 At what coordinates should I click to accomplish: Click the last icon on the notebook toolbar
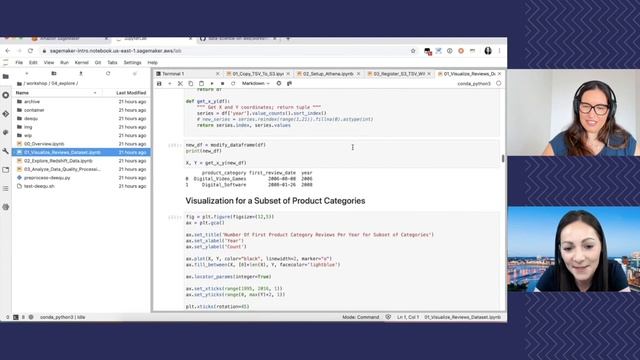289,84
